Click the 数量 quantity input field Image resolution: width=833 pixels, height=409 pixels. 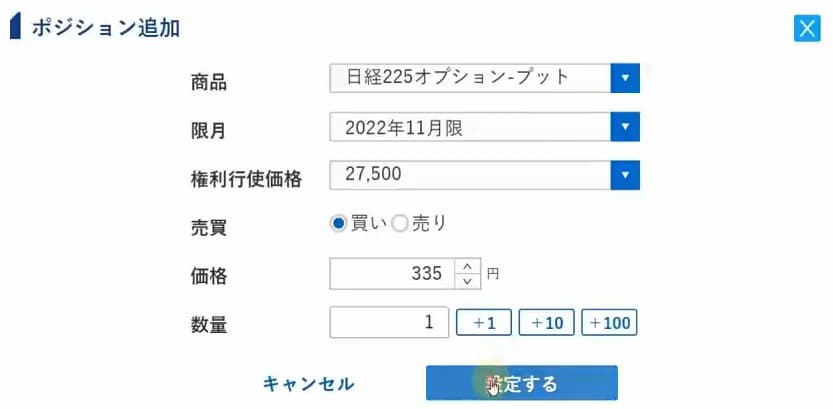pos(389,322)
